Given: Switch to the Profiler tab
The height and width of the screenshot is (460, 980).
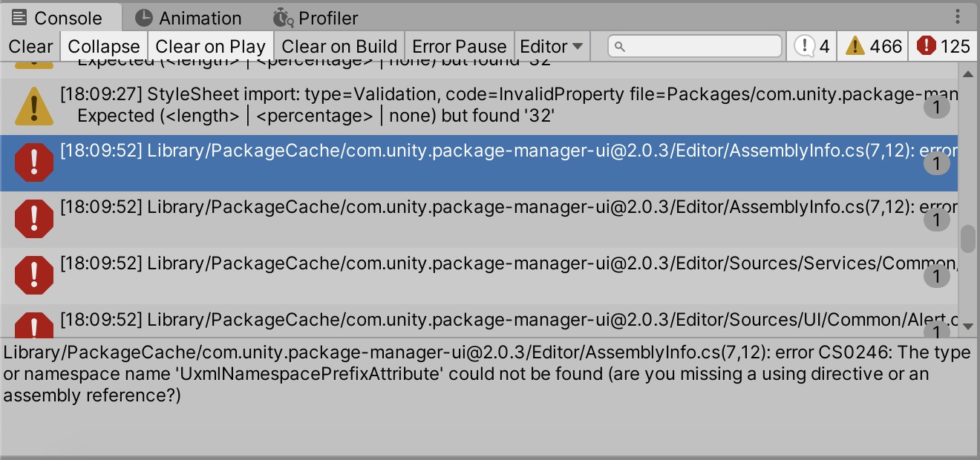Looking at the screenshot, I should pos(316,17).
